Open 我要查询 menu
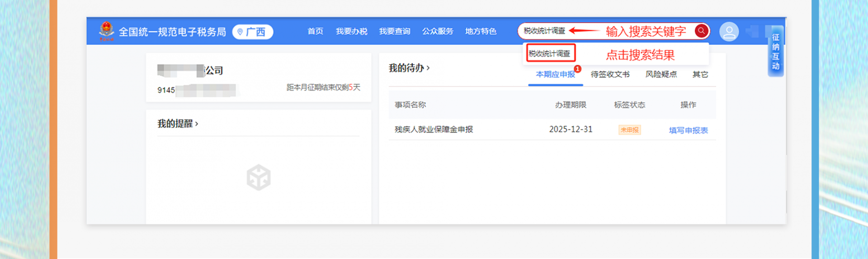868x259 pixels. tap(394, 31)
